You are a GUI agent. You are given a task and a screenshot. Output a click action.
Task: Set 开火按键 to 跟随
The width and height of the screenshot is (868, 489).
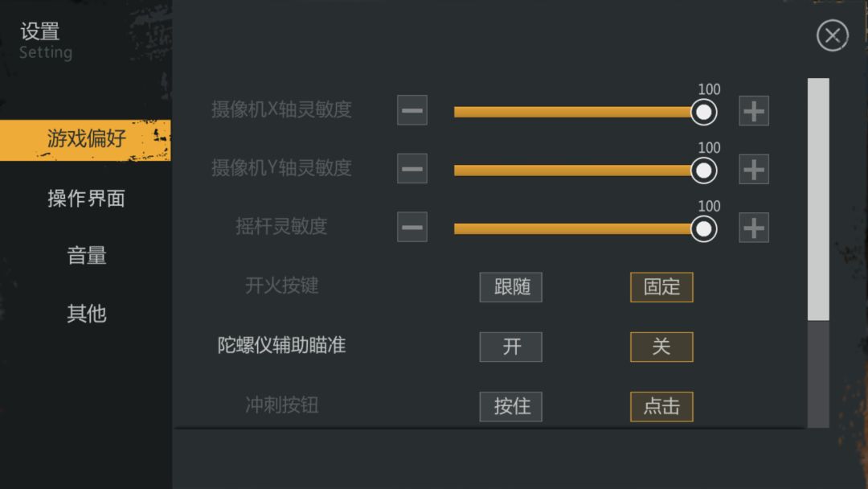click(511, 287)
